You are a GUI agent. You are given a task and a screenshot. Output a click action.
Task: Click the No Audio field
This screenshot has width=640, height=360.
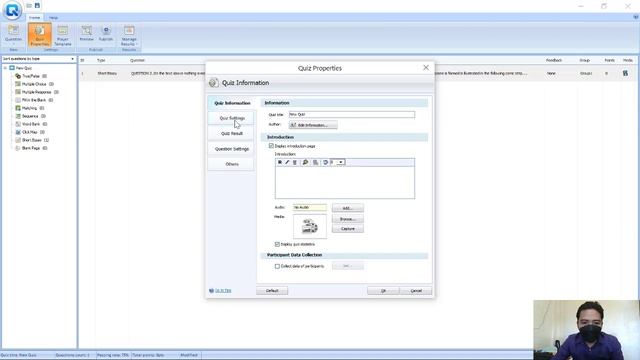click(309, 207)
